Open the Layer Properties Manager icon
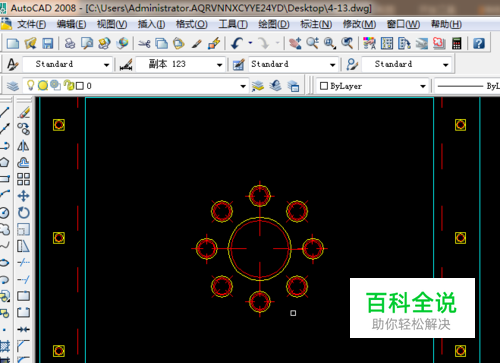Viewport: 500px width, 363px height. [x=13, y=86]
